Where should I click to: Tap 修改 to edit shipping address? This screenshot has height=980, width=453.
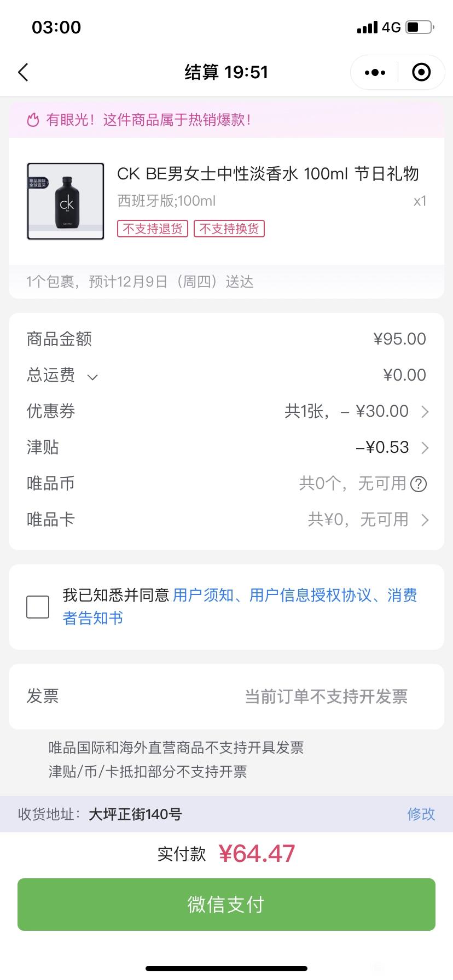tap(421, 814)
